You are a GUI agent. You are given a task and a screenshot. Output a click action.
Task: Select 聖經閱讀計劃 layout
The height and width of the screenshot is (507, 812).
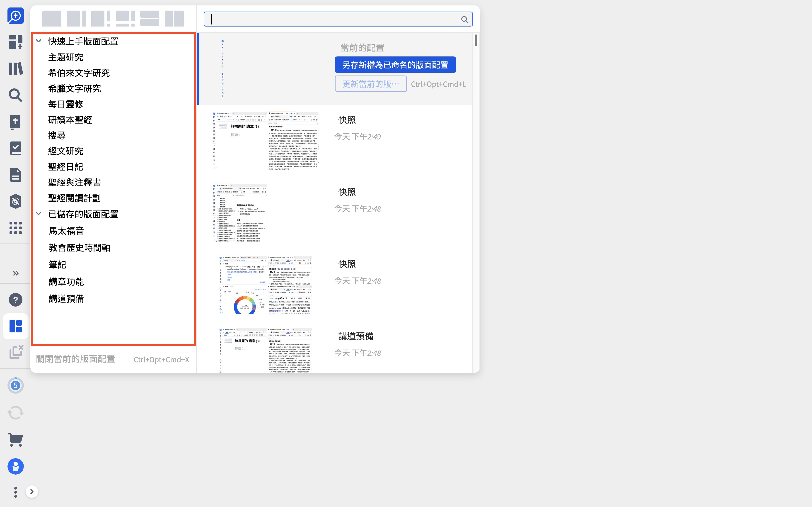pyautogui.click(x=74, y=198)
